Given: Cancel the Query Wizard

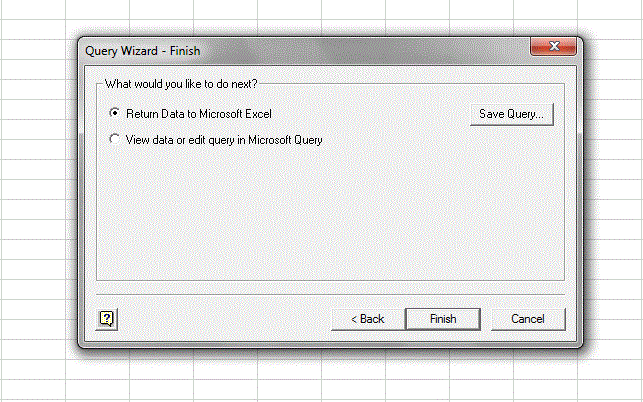Looking at the screenshot, I should pyautogui.click(x=527, y=319).
